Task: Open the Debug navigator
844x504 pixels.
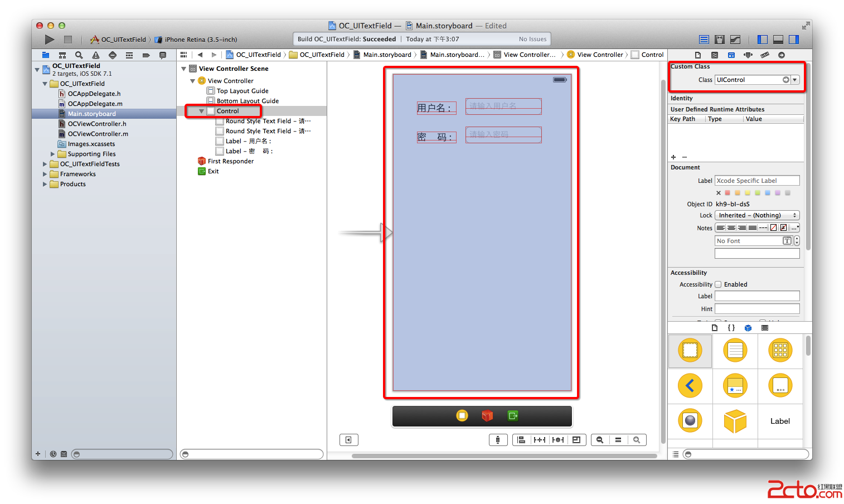Action: (129, 55)
